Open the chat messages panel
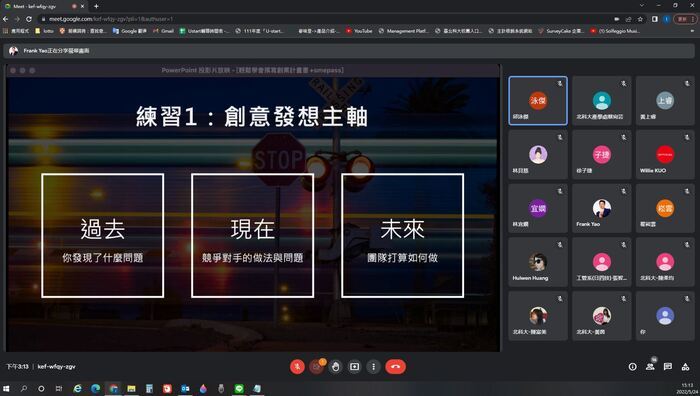The image size is (700, 396). pos(667,367)
